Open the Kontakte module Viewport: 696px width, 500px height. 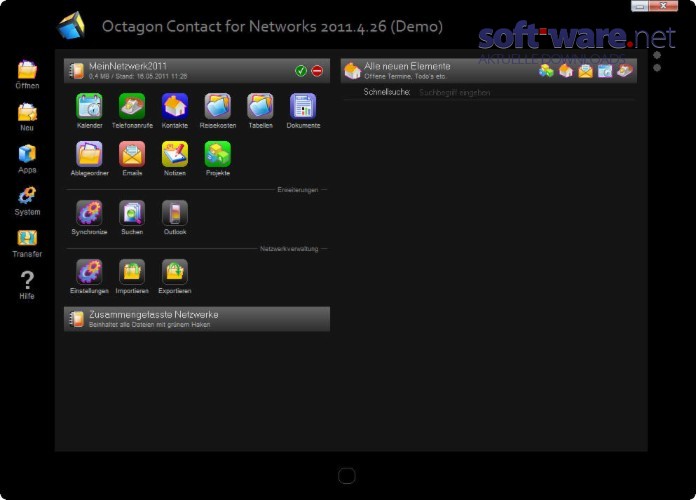coord(175,106)
